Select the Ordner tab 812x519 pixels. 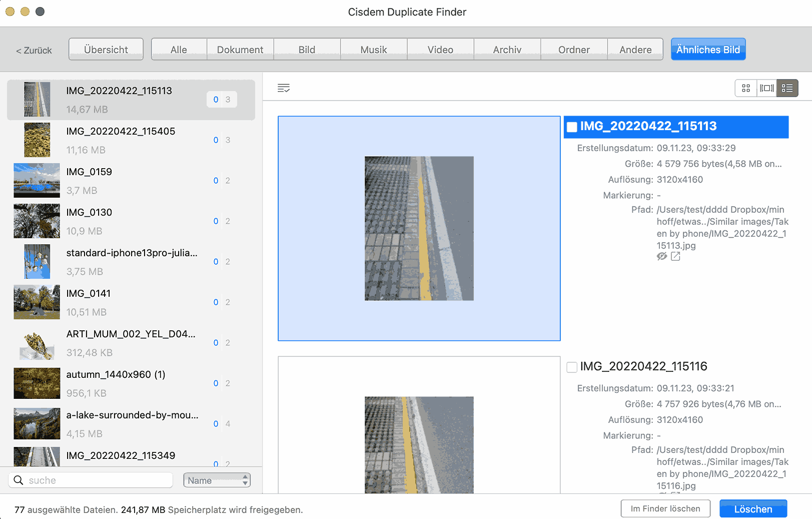pos(574,49)
